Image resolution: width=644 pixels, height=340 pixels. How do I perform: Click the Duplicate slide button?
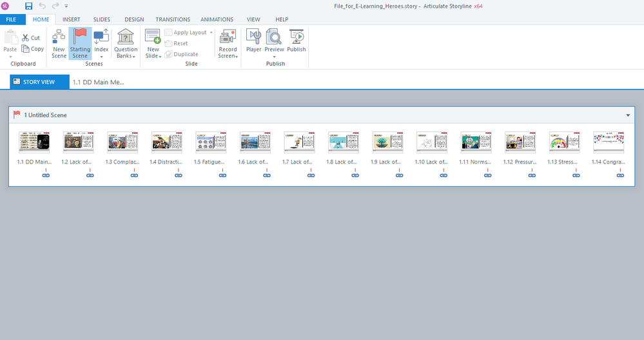click(x=182, y=54)
